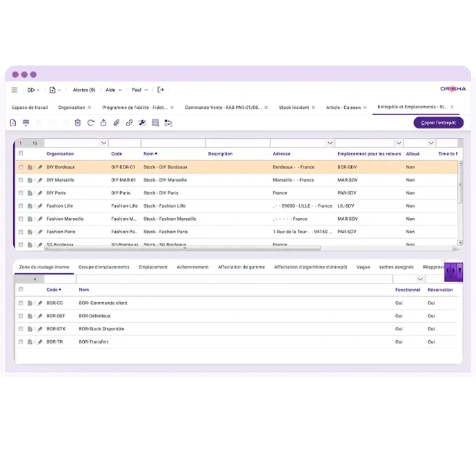
Task: Open the Groupe d'emplacements tab
Action: [x=103, y=267]
